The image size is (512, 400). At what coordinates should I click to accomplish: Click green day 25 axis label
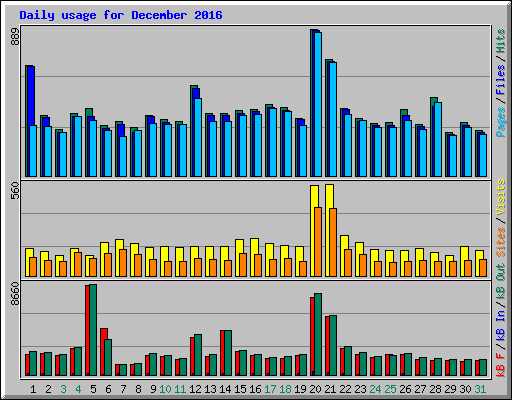click(390, 389)
